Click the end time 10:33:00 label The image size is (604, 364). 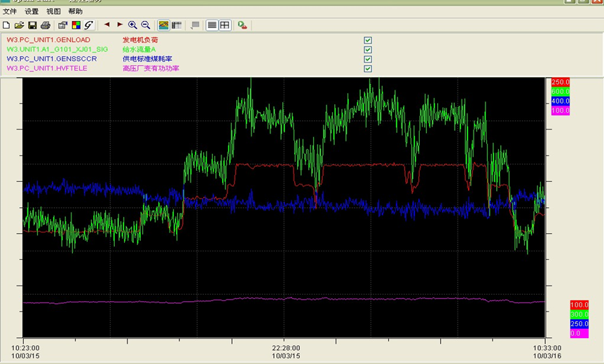tap(547, 348)
